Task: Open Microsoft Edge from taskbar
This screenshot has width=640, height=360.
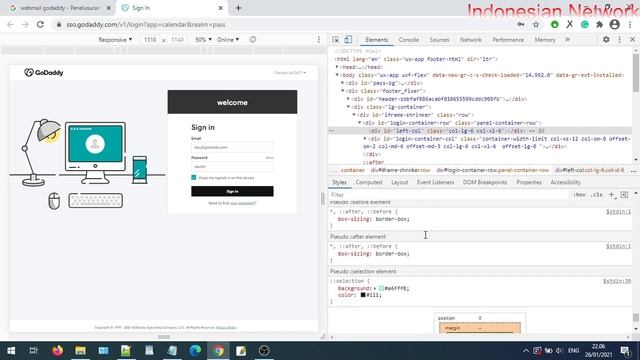Action: point(195,351)
